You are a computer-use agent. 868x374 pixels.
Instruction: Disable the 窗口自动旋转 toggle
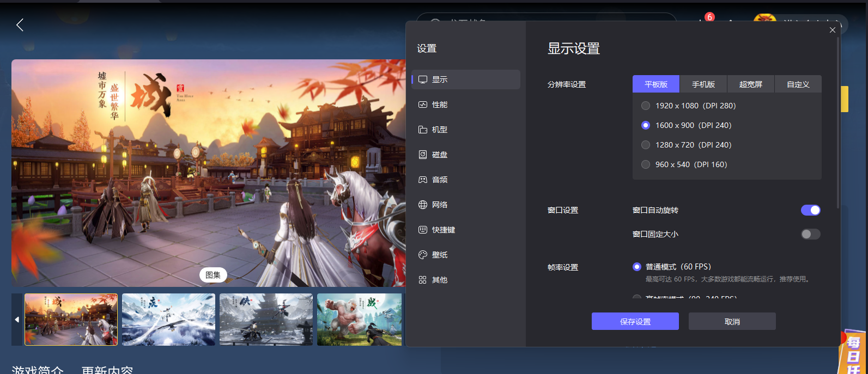point(811,210)
